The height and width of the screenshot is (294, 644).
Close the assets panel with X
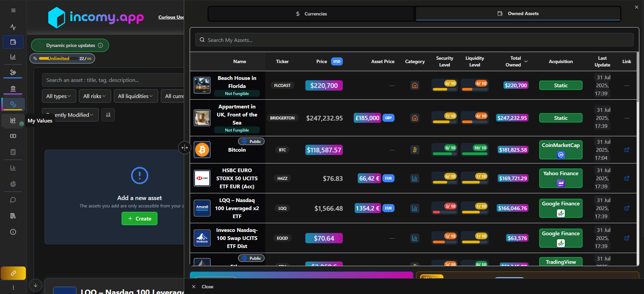pos(636,7)
